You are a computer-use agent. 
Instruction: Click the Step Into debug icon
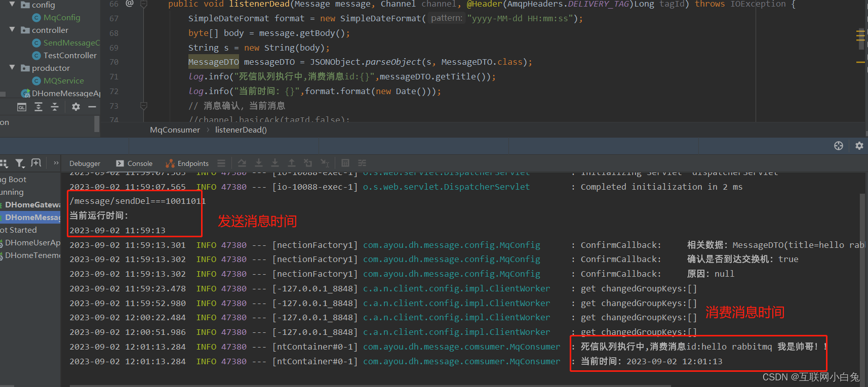[x=259, y=163]
